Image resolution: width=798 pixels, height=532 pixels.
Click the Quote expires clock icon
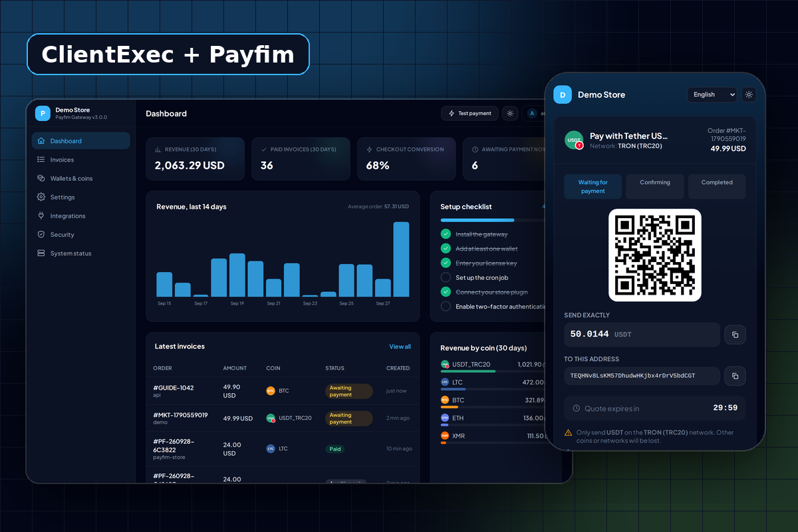click(577, 408)
